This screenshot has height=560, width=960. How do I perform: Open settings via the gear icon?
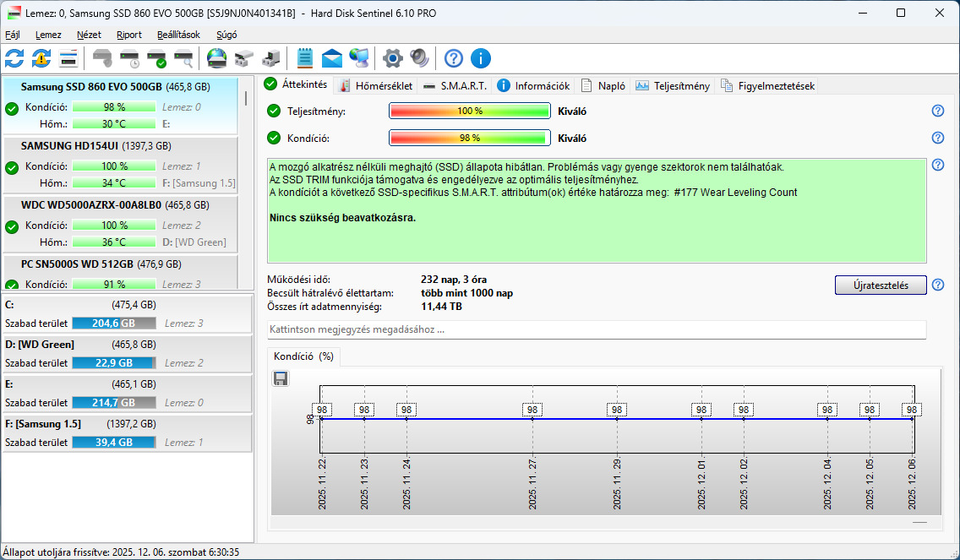392,58
